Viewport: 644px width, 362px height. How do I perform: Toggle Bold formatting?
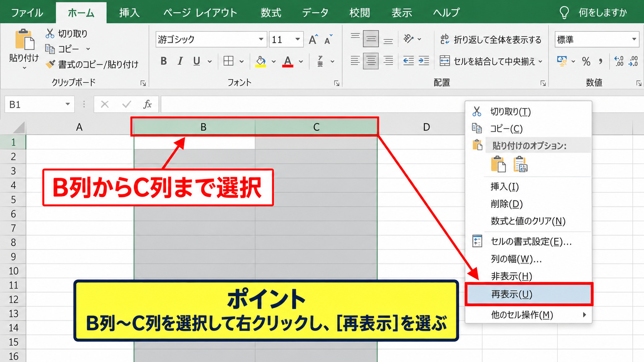(x=164, y=61)
